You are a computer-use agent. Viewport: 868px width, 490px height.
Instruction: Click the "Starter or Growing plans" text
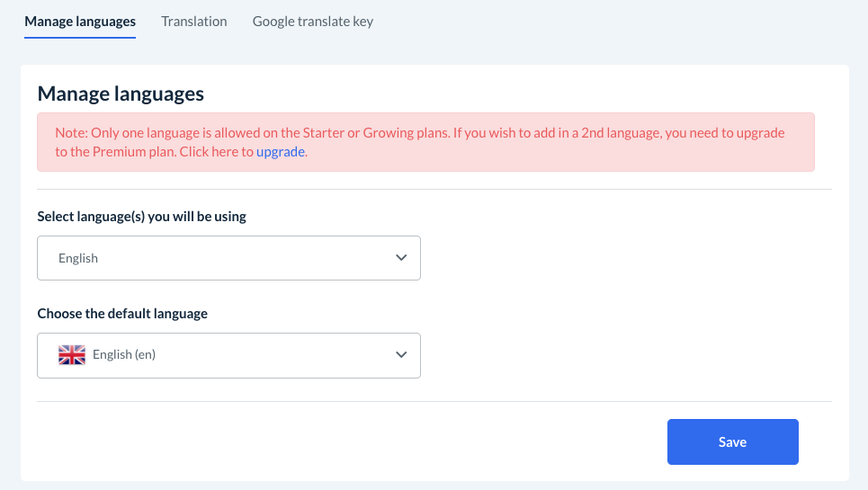tap(372, 133)
